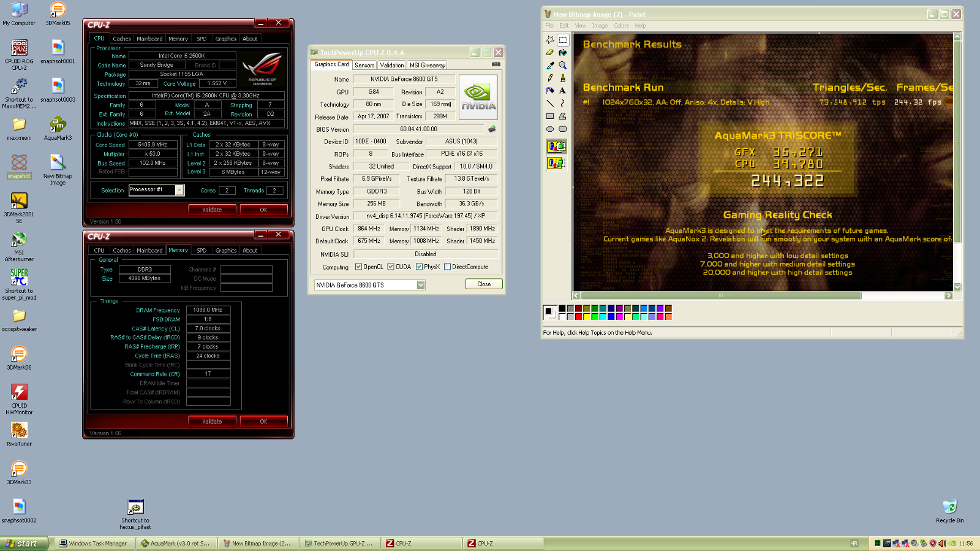Toggle the PhysX checkbox in GPU-Z

pos(419,267)
